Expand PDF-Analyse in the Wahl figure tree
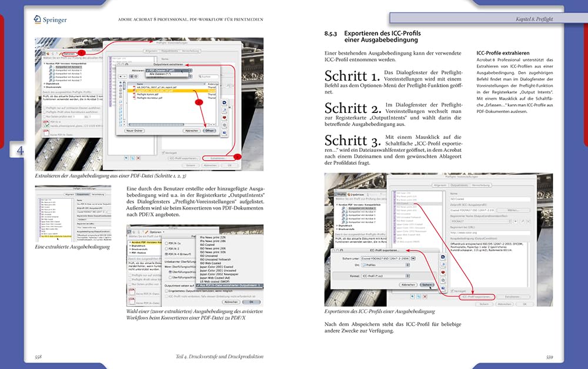588x369 pixels. [x=130, y=252]
